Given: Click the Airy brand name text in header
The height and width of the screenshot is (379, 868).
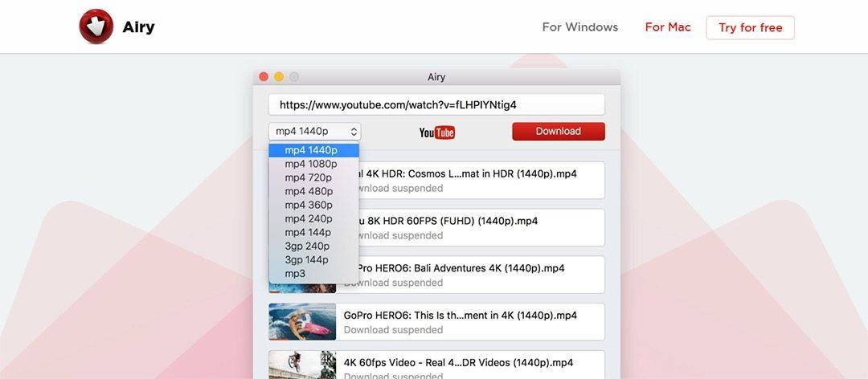Looking at the screenshot, I should coord(138,27).
